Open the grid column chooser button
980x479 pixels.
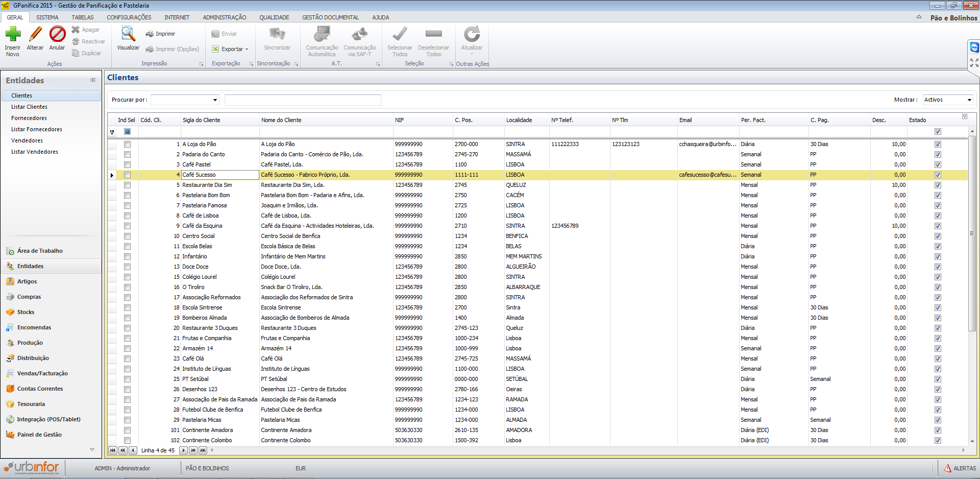click(965, 117)
